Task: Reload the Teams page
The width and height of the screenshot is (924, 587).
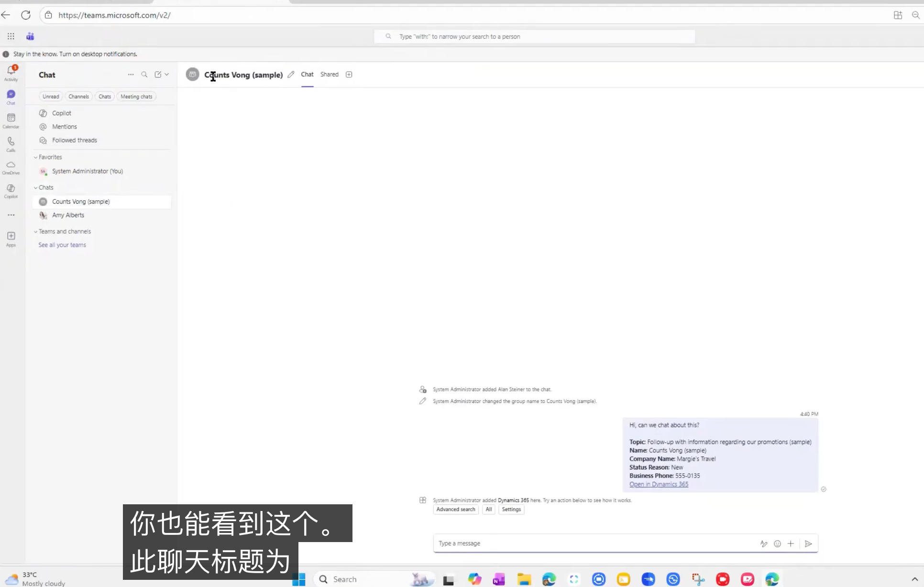Action: pyautogui.click(x=26, y=15)
